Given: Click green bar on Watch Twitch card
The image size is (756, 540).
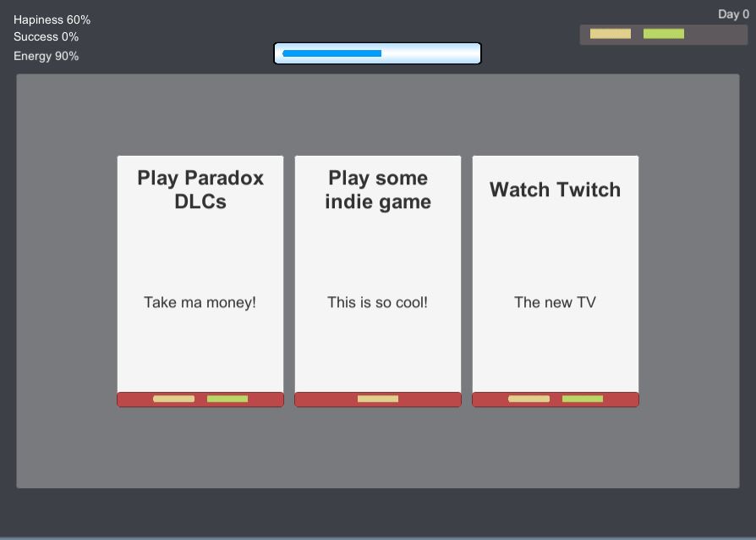Looking at the screenshot, I should click(583, 399).
